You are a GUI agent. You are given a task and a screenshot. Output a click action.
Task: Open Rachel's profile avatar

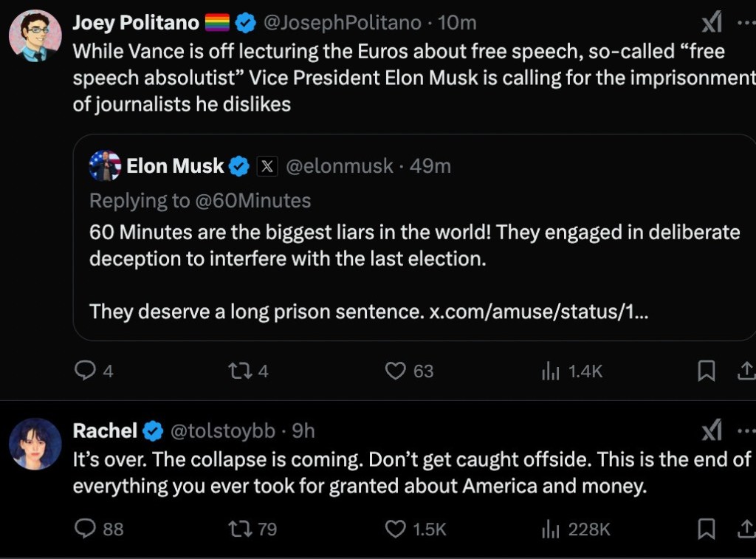click(x=35, y=443)
